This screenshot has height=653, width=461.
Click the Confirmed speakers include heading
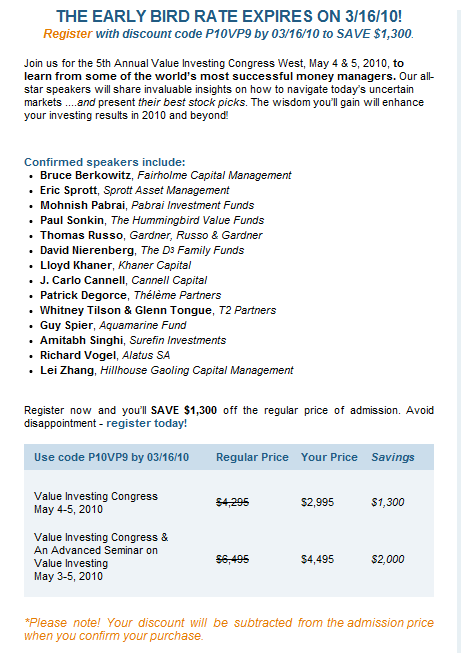105,162
